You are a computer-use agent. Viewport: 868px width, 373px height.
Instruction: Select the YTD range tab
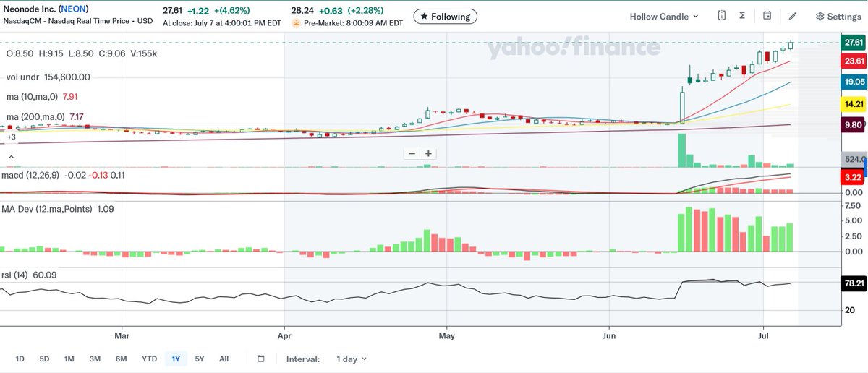point(149,359)
